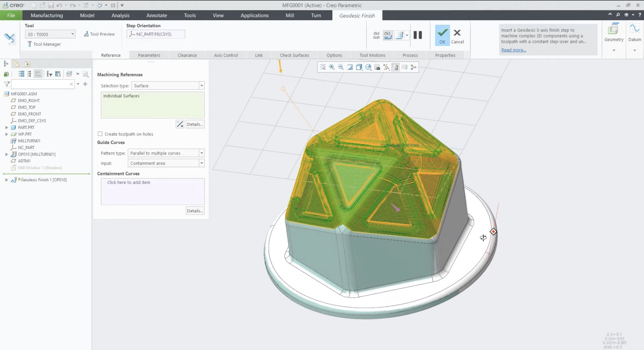Open the Input Containment area dropdown

(166, 163)
